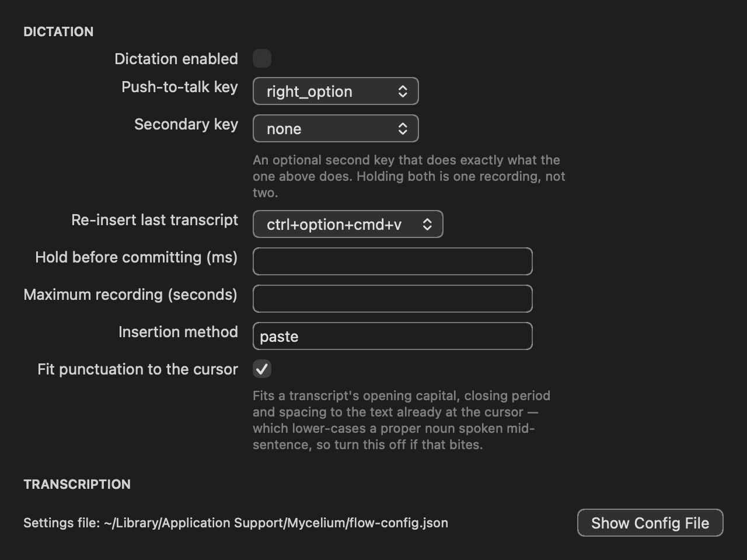Click the Settings file path text
The height and width of the screenshot is (560, 747).
click(236, 523)
